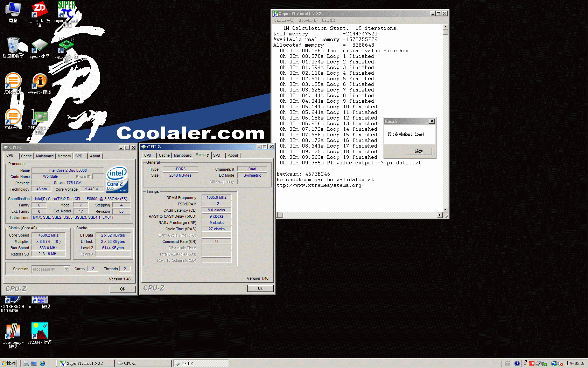Open the Help(H) menu in Super PI
Viewport: 588px width, 368px height.
328,20
